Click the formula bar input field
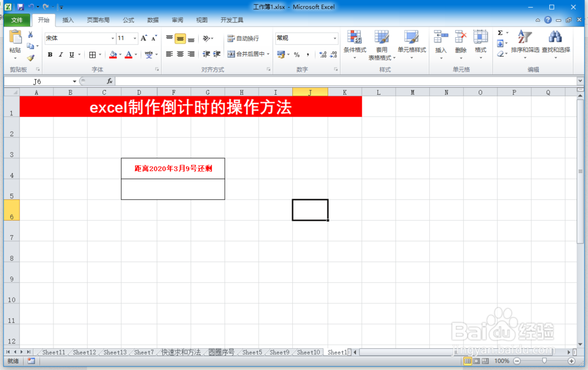The width and height of the screenshot is (588, 370). coord(346,81)
